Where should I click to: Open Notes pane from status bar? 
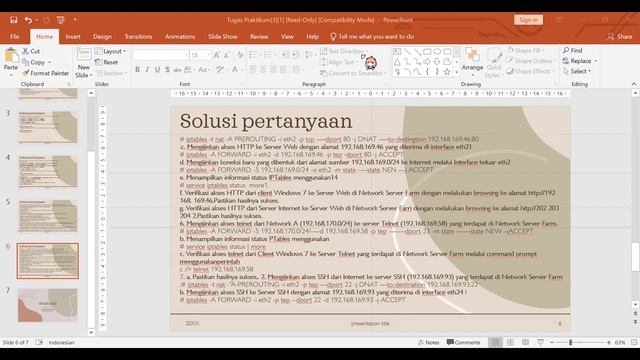[429, 342]
